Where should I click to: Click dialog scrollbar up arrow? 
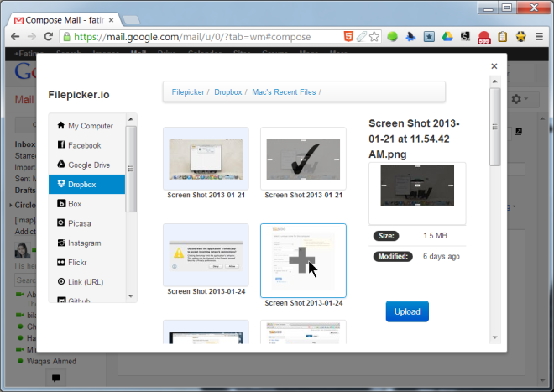click(494, 81)
